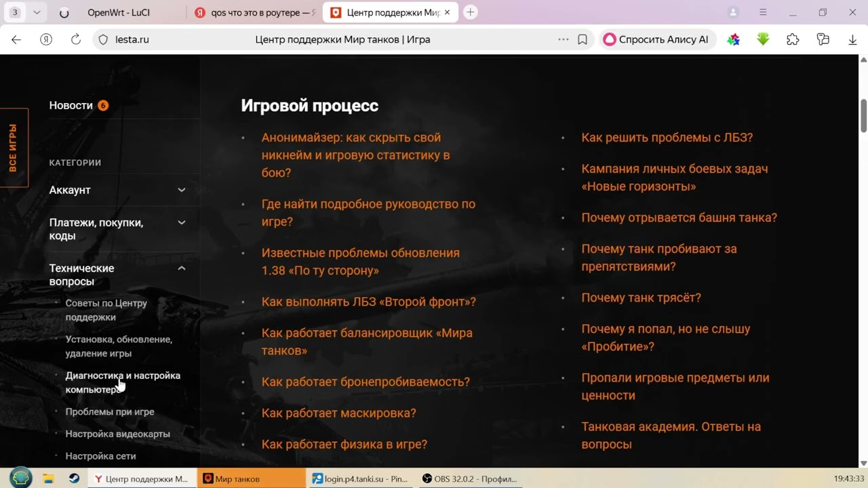
Task: Open the three-dot page options menu
Action: coord(564,39)
